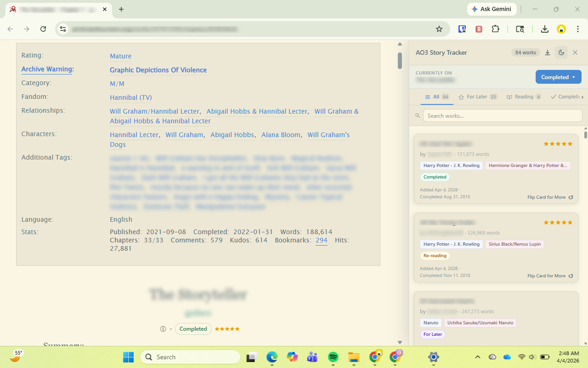Expand tab overflow chevron arrow

coord(582,97)
